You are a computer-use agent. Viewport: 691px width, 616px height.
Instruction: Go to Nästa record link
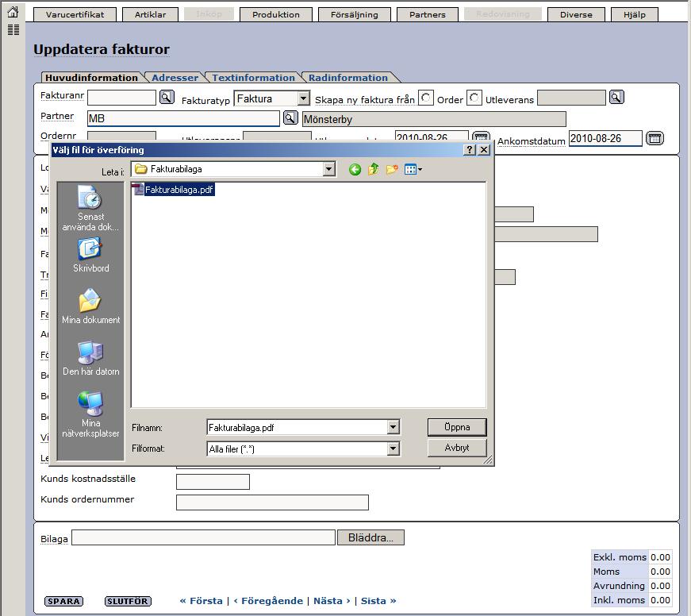point(332,601)
